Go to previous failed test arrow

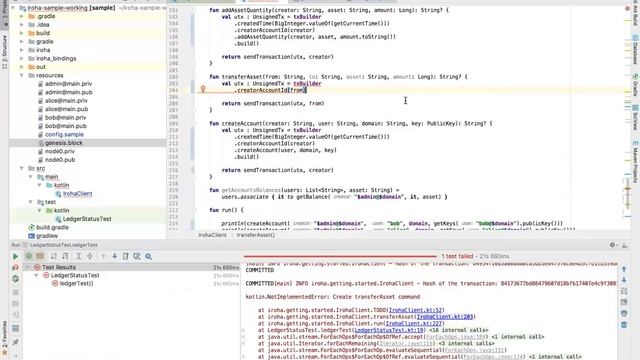coord(103,256)
